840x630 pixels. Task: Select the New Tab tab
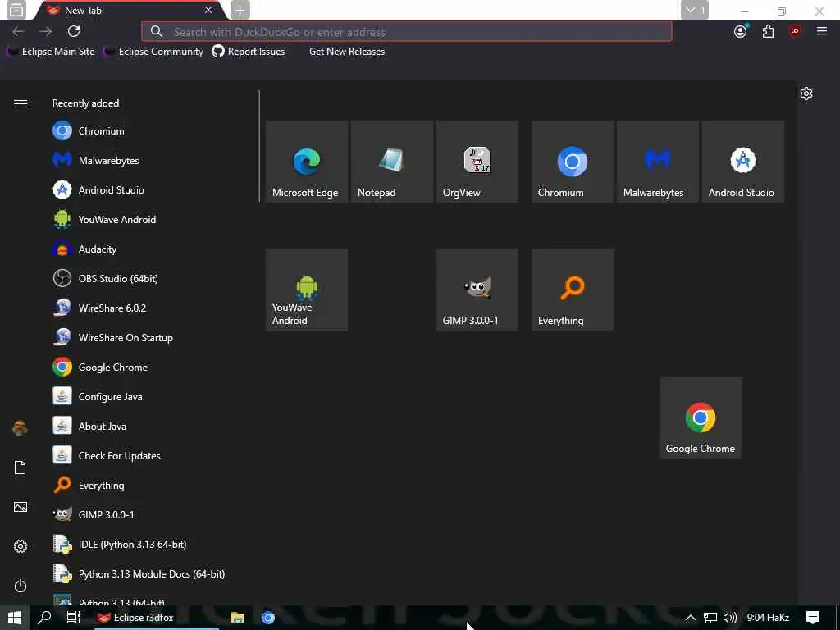pos(129,10)
